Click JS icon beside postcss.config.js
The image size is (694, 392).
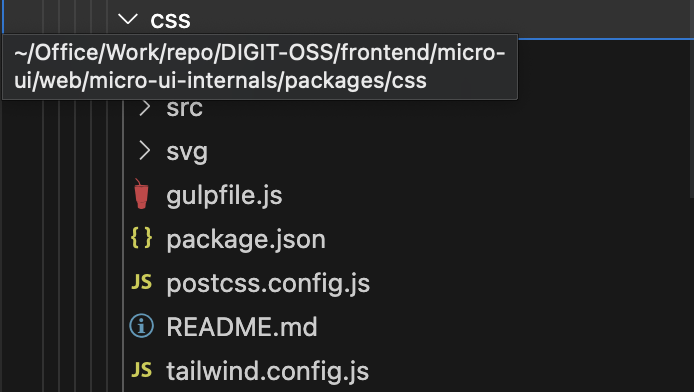coord(142,282)
